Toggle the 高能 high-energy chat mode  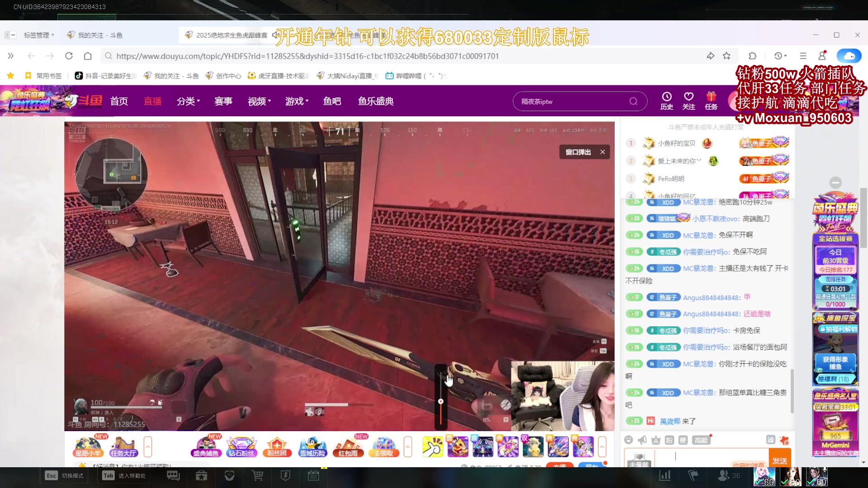(x=701, y=440)
